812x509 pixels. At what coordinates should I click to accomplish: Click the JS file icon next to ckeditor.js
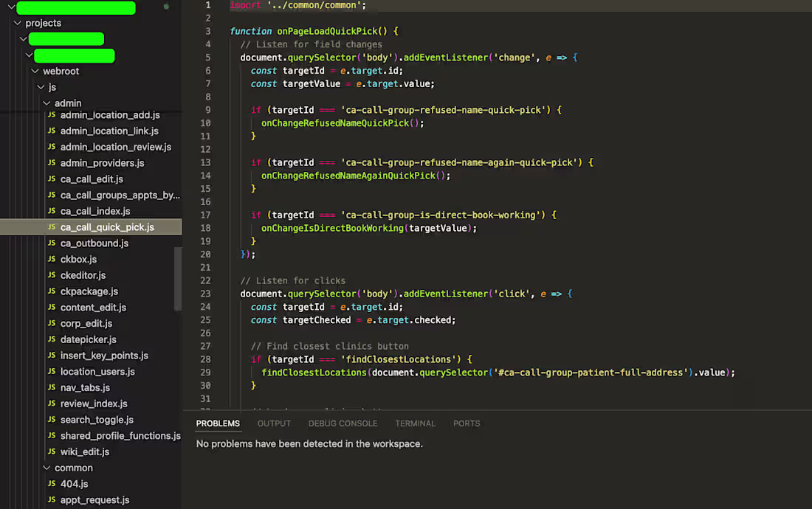52,275
